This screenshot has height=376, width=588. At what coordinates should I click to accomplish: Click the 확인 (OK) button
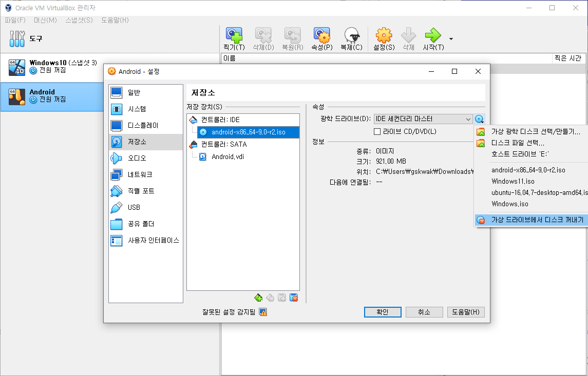(x=383, y=312)
